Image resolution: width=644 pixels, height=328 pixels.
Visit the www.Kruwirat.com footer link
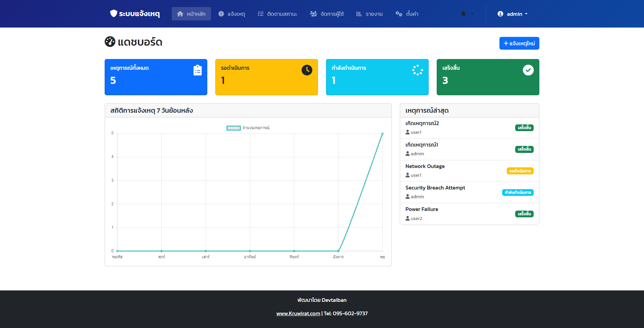point(298,314)
